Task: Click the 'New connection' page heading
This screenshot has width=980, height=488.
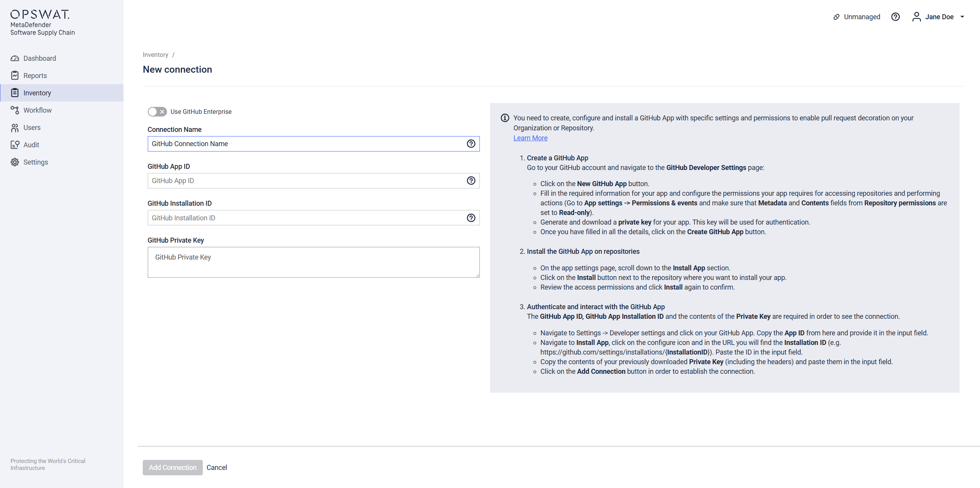Action: (x=177, y=70)
